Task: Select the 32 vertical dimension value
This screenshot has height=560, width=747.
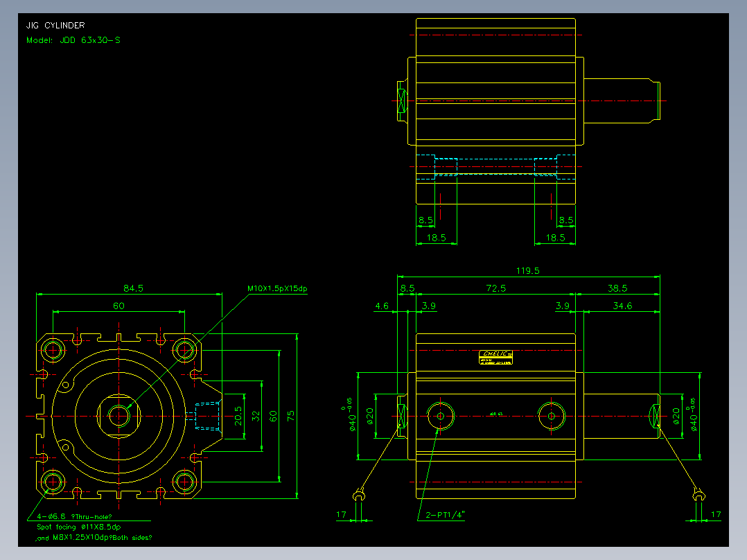Action: [256, 416]
